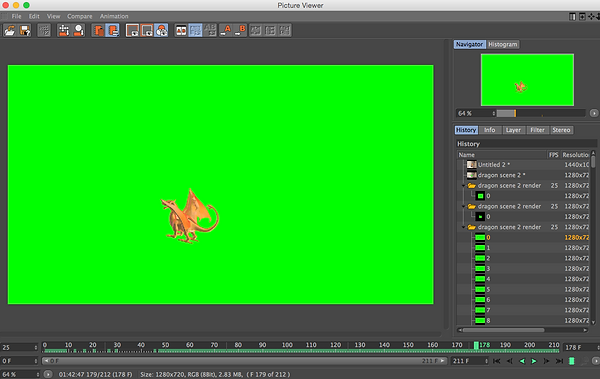Image resolution: width=600 pixels, height=379 pixels.
Task: Open the Edit menu
Action: tap(34, 16)
